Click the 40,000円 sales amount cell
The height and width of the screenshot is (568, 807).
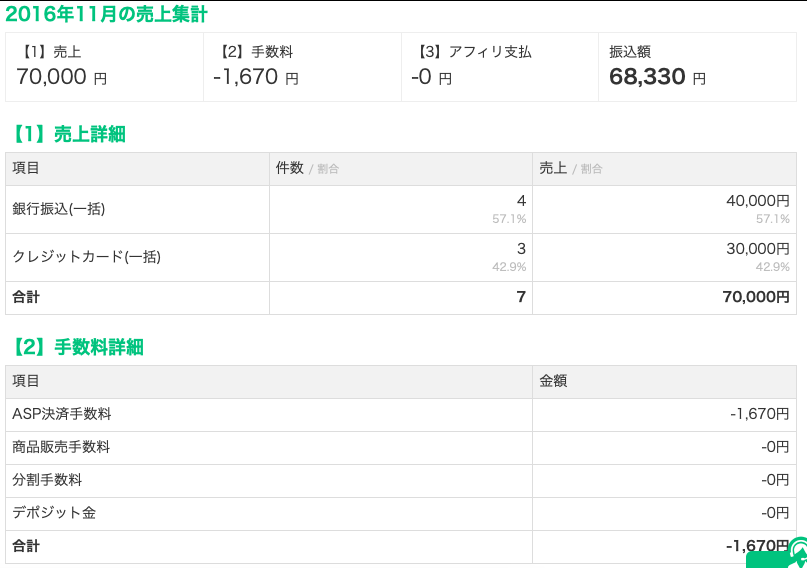pos(757,201)
